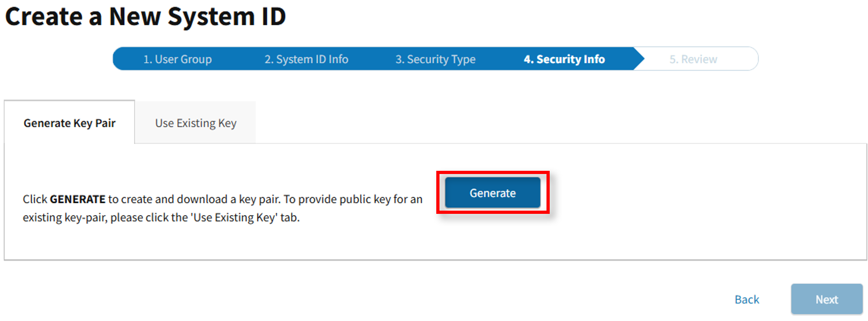Click "existing key-pair" in the instruction's second line
Viewport: 868px width, 321px height.
[x=64, y=218]
